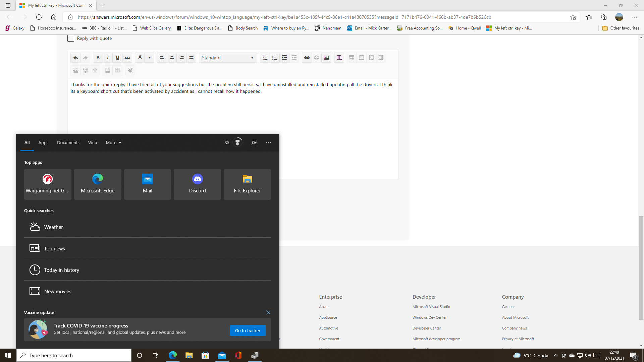The width and height of the screenshot is (644, 362).
Task: Switch to the Web search tab
Action: tap(93, 142)
